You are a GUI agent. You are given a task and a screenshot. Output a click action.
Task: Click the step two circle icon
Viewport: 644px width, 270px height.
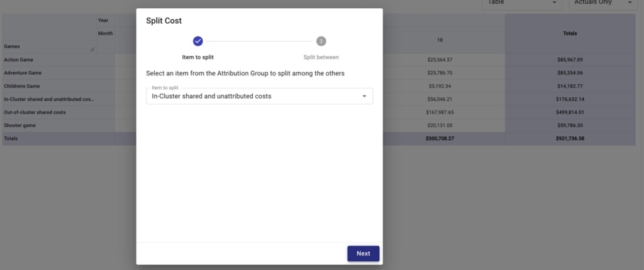(x=321, y=41)
